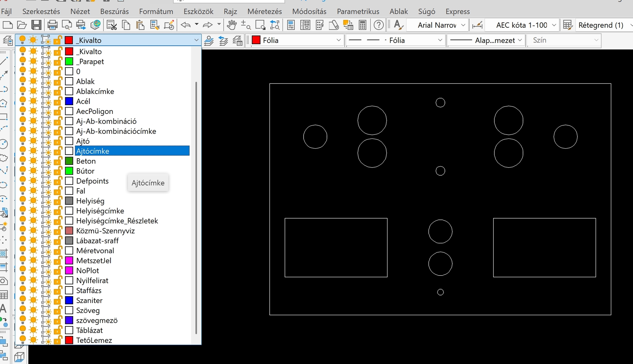Image resolution: width=633 pixels, height=364 pixels.
Task: Toggle the padlock on the Szaniter layer
Action: [x=58, y=300]
